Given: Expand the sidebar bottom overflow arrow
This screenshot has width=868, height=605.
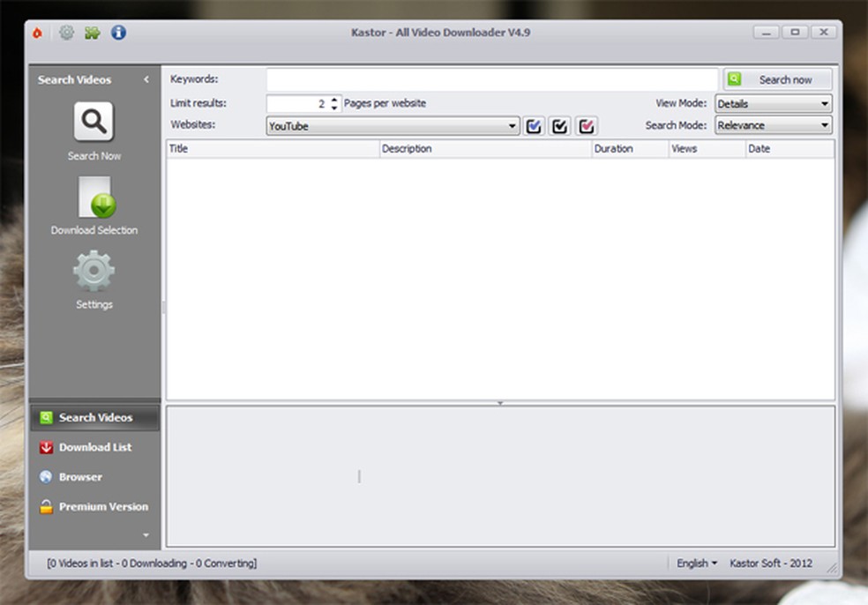Looking at the screenshot, I should (x=146, y=535).
